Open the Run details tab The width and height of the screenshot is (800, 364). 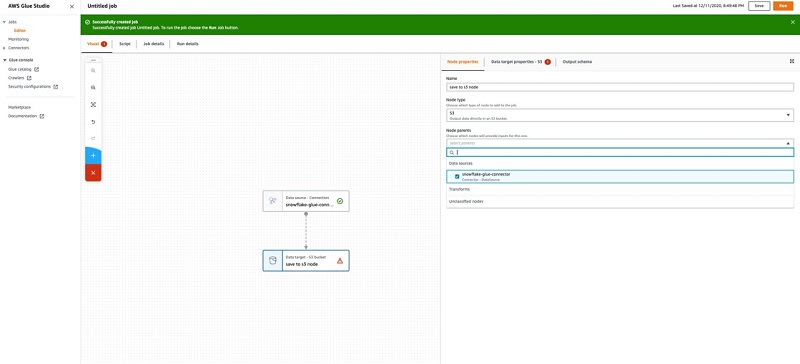click(188, 44)
